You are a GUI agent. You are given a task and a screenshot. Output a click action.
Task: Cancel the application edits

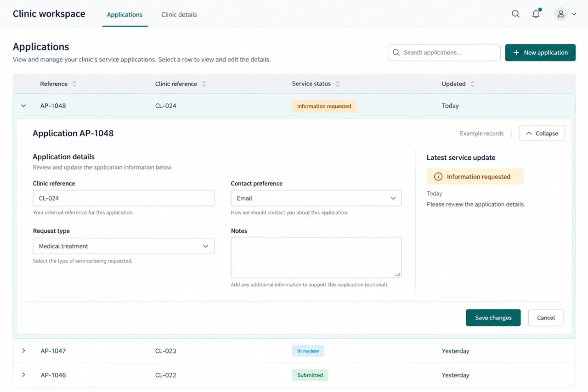click(x=546, y=318)
